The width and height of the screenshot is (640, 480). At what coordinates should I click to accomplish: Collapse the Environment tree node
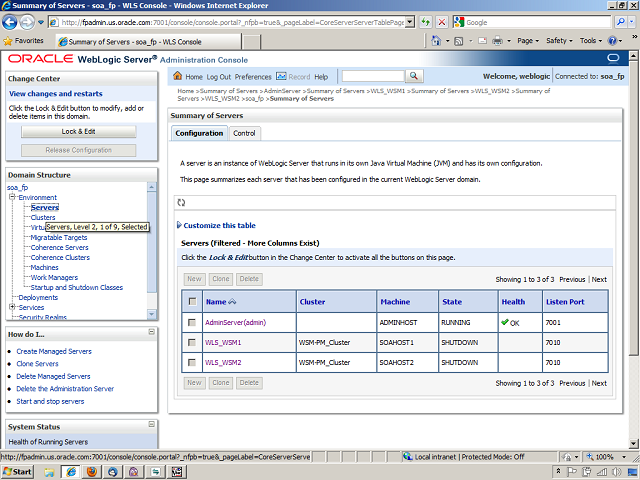point(11,197)
